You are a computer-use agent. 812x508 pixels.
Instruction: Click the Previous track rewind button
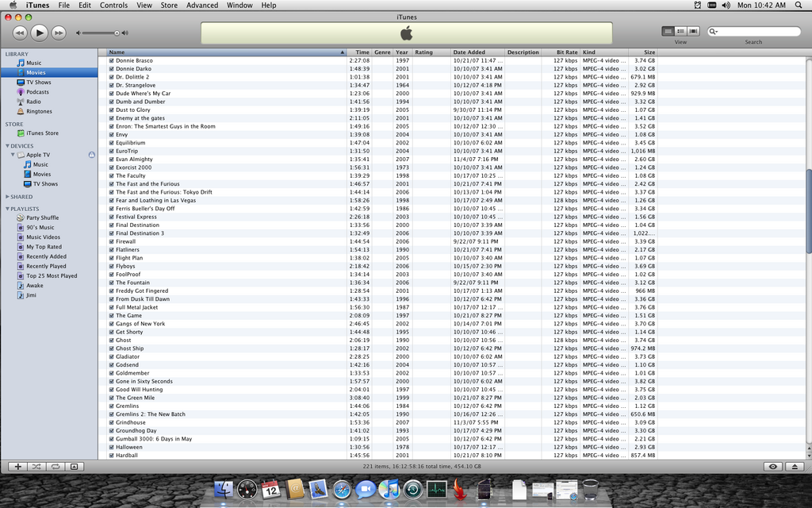pos(20,33)
